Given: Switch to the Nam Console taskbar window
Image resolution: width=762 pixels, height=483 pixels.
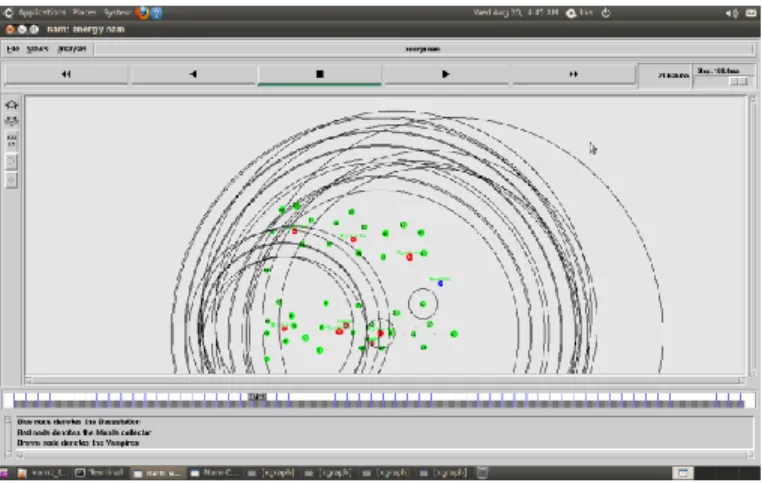Looking at the screenshot, I should coord(215,472).
